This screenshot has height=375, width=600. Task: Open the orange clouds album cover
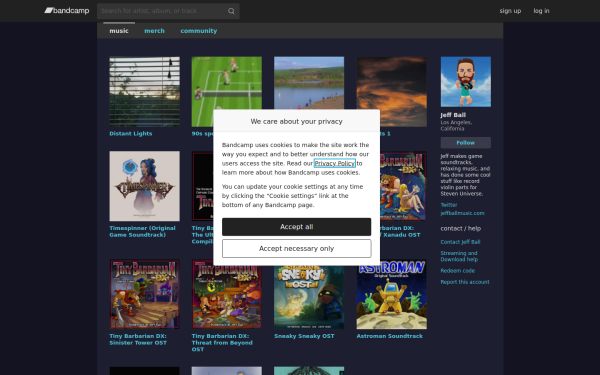[x=391, y=91]
